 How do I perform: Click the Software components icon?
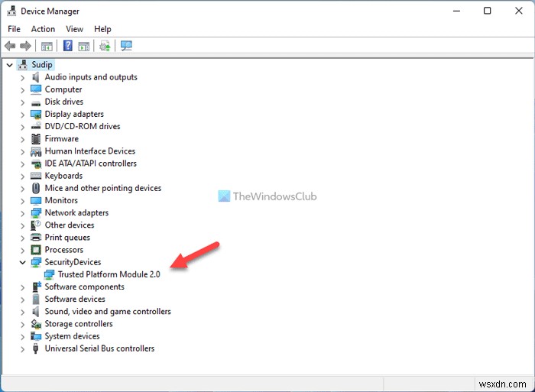tap(36, 287)
